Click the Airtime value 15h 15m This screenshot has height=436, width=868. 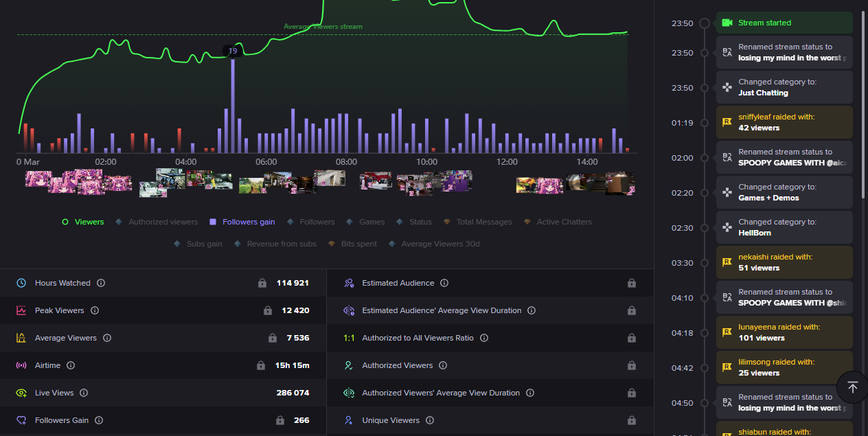[292, 365]
